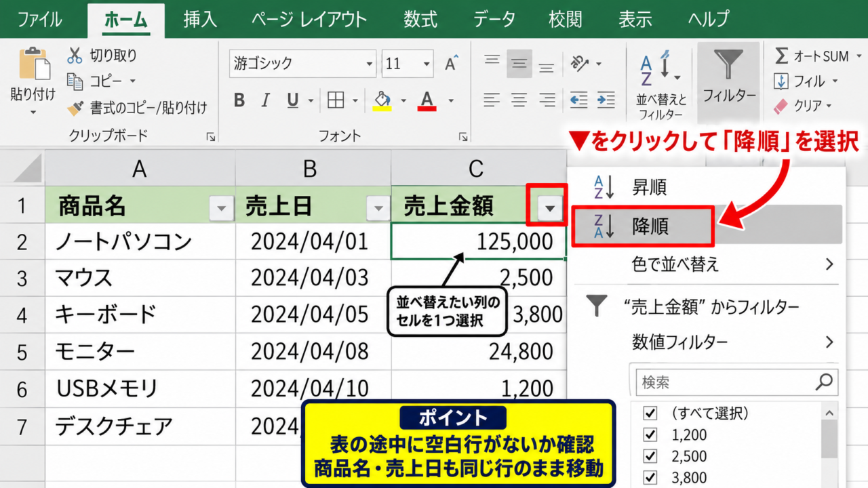Screen dimensions: 868x488
Task: Click the red Font Color A icon
Action: point(427,101)
